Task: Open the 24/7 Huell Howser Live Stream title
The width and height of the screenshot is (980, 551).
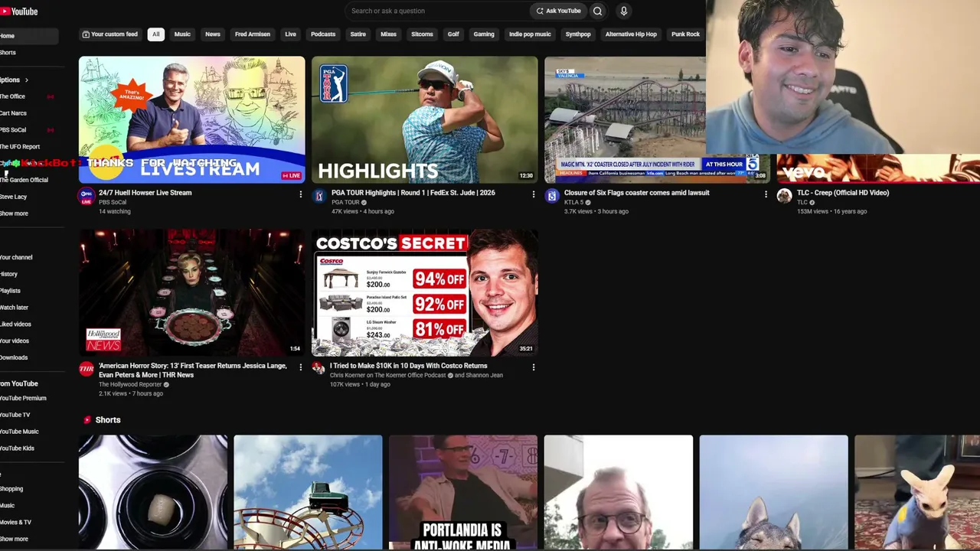Action: [x=145, y=193]
